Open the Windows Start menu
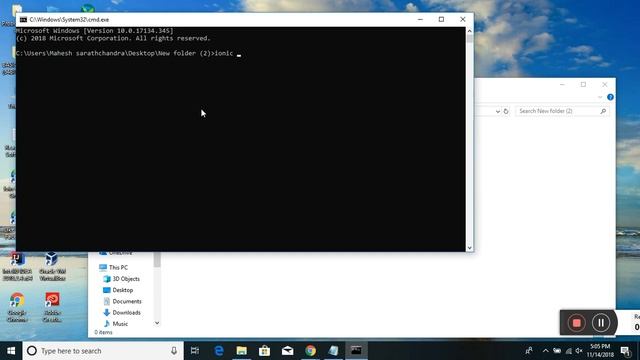Screen dimensions: 640x360 11,351
